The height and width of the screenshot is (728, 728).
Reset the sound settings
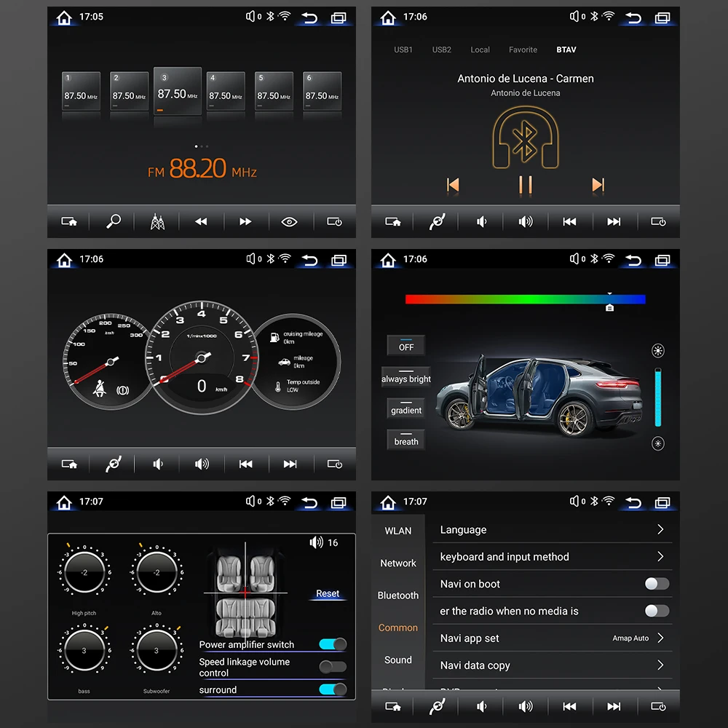point(328,593)
